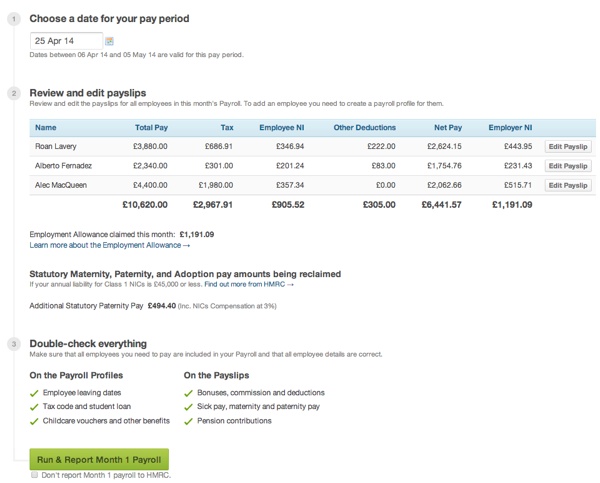The height and width of the screenshot is (483, 600).
Task: Edit payslip for Alec MacQueen
Action: point(568,185)
